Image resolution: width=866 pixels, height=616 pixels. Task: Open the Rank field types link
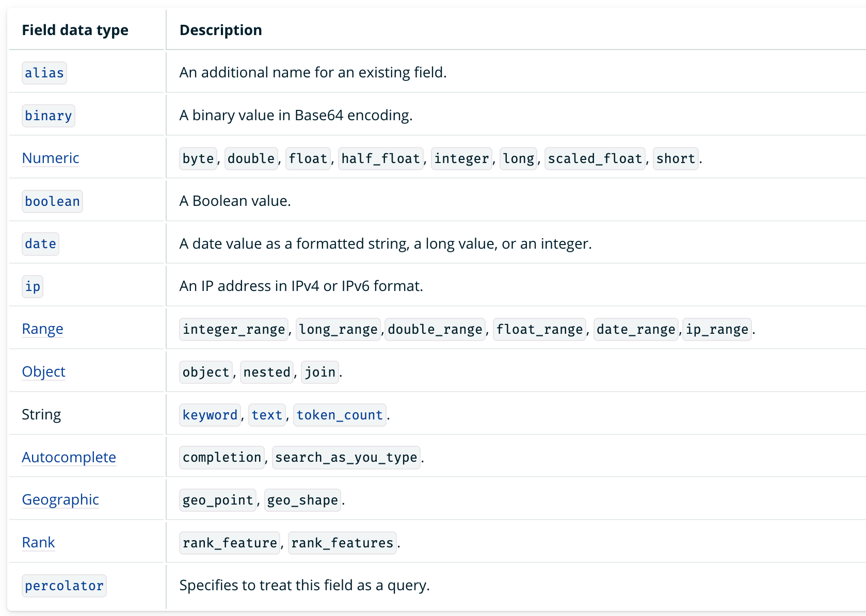(x=38, y=542)
